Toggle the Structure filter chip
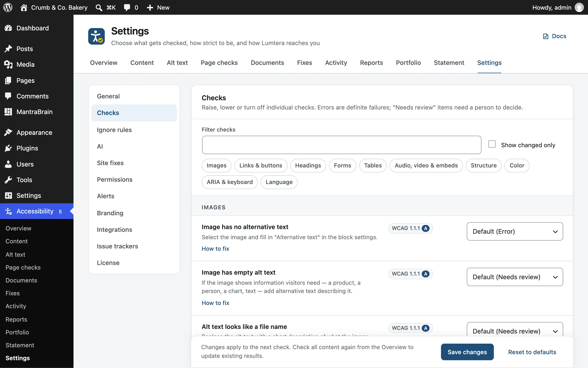Viewport: 588px width, 368px height. pyautogui.click(x=483, y=166)
